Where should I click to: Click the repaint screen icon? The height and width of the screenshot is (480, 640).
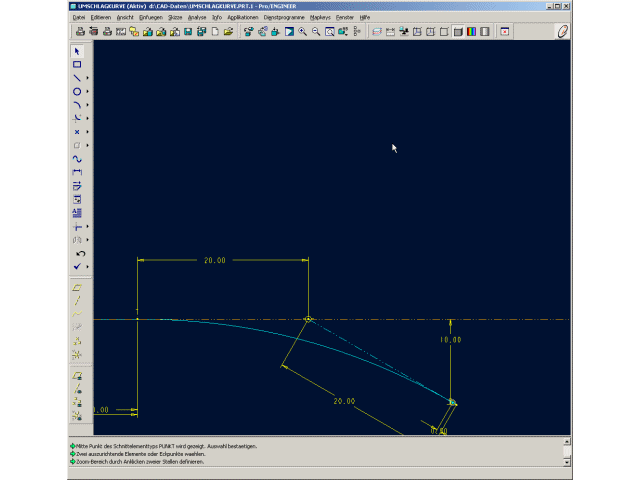click(289, 31)
